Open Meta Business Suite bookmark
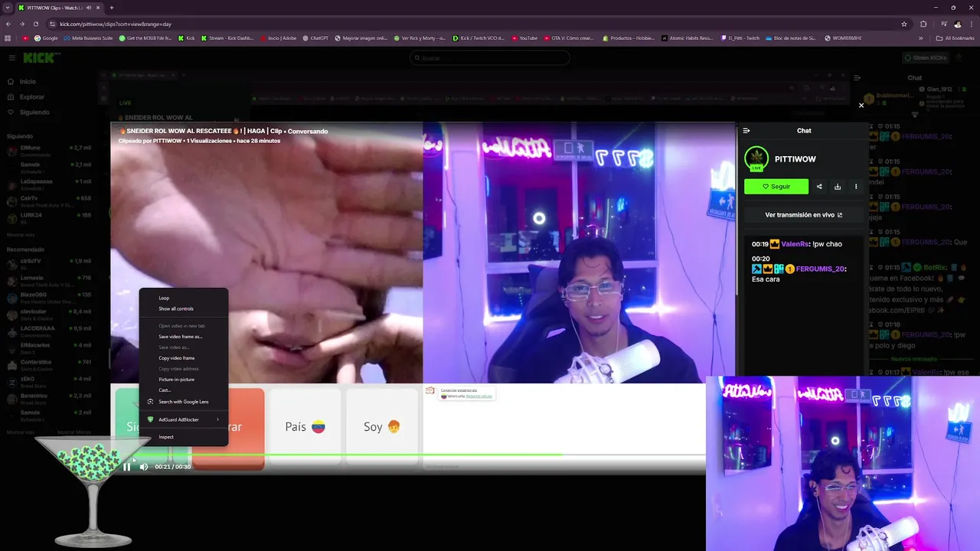 point(90,37)
